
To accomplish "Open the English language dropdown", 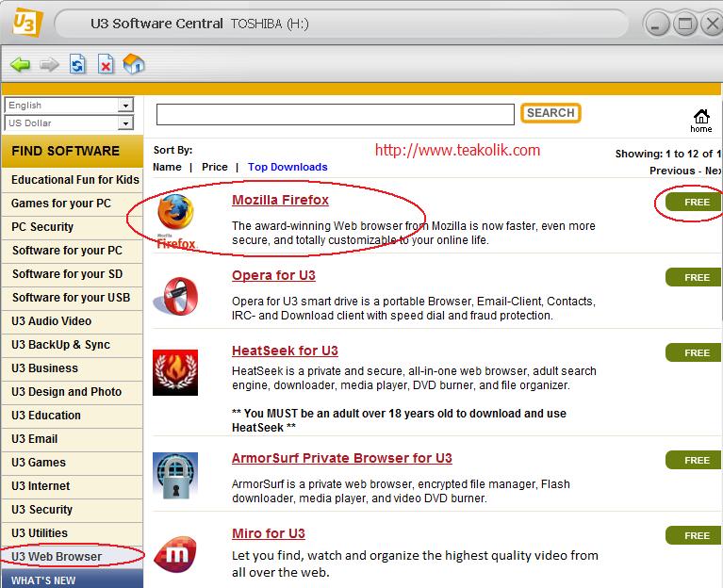I will 69,105.
